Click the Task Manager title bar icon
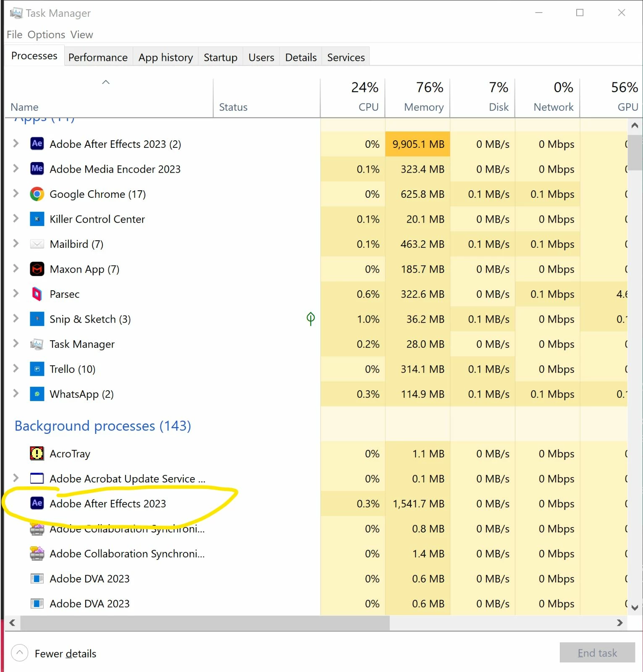This screenshot has height=672, width=643. tap(16, 13)
